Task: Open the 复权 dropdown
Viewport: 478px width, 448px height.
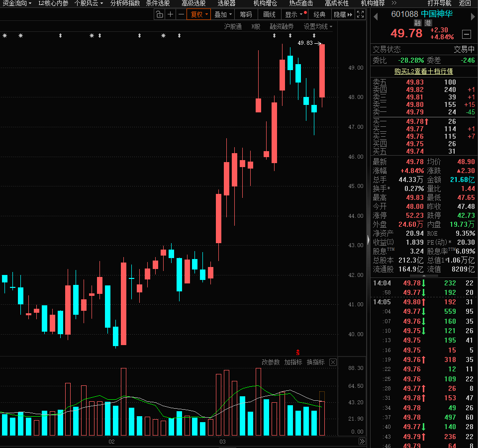Action: point(199,14)
